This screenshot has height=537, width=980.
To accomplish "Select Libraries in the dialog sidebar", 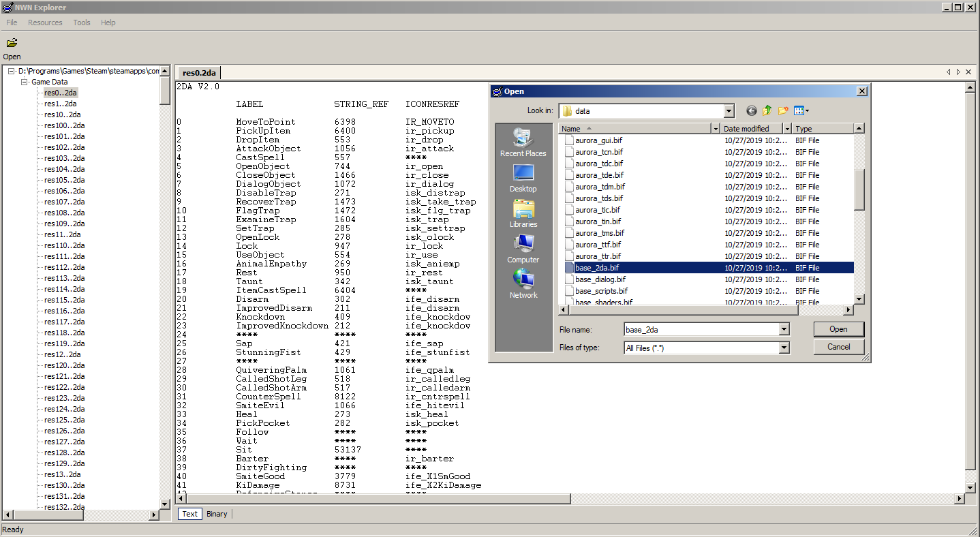I will tap(523, 213).
